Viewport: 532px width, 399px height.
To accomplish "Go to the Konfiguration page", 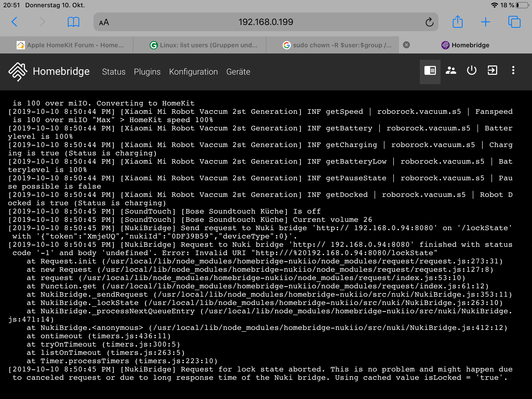I will pyautogui.click(x=193, y=72).
